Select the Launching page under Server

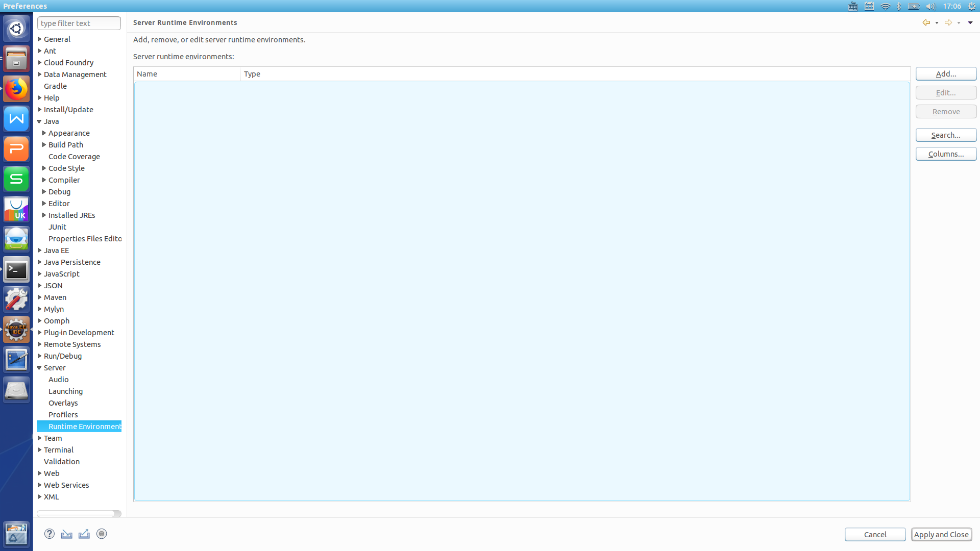click(x=65, y=391)
